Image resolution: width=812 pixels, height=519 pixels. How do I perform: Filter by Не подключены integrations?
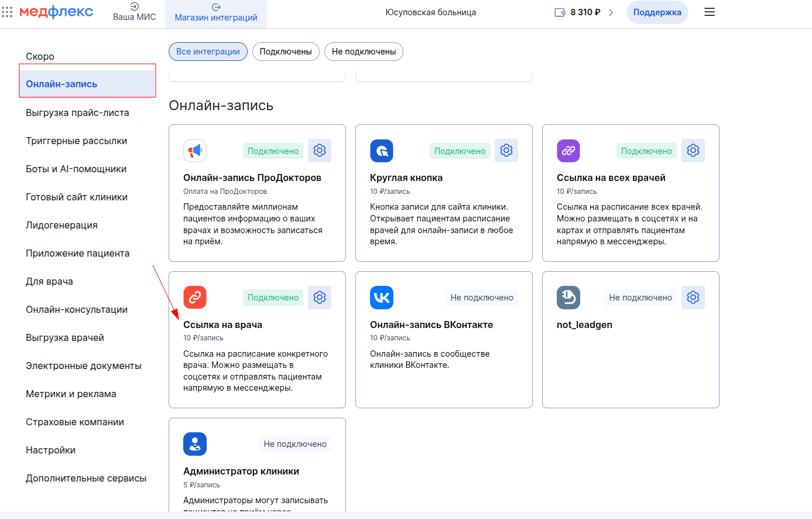point(364,52)
